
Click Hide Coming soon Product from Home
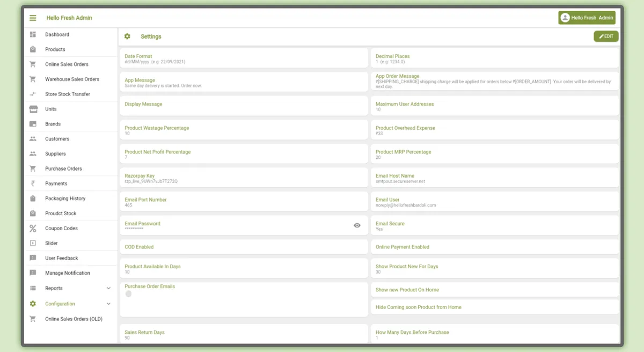pos(495,307)
